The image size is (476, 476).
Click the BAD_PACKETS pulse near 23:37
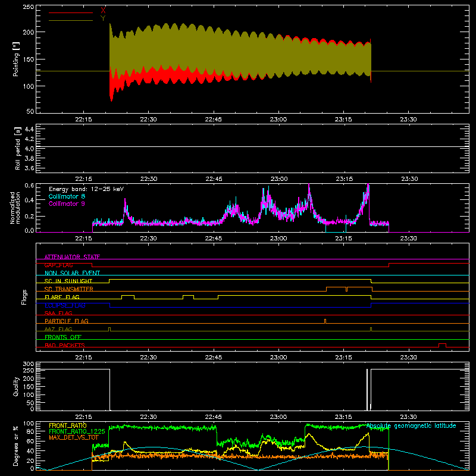(x=442, y=345)
